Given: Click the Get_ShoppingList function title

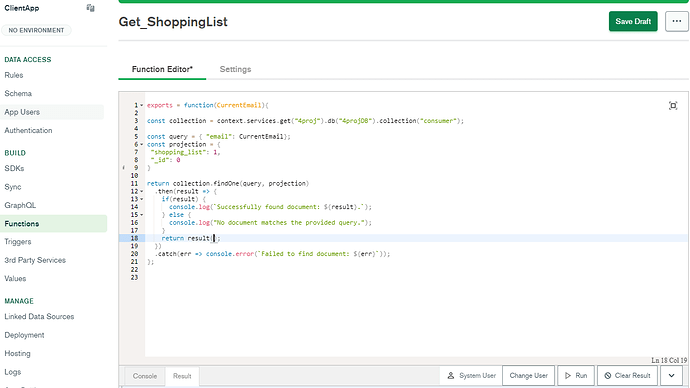Looking at the screenshot, I should pyautogui.click(x=173, y=22).
